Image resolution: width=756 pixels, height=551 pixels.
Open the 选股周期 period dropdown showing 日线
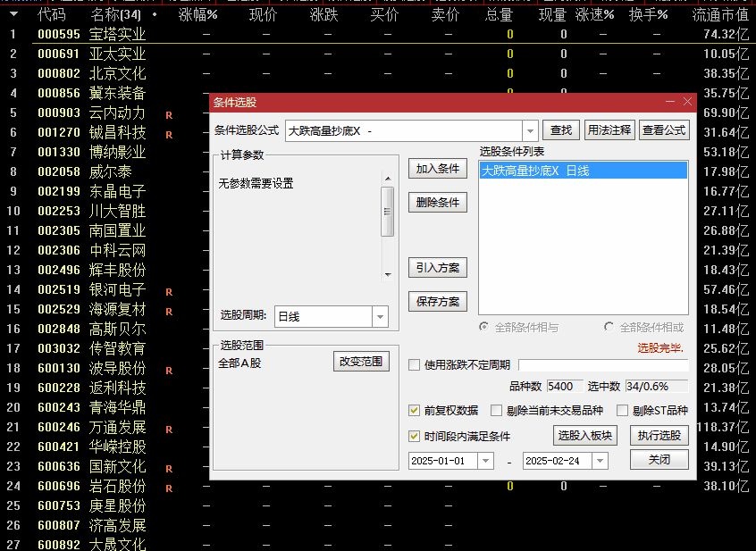[379, 316]
